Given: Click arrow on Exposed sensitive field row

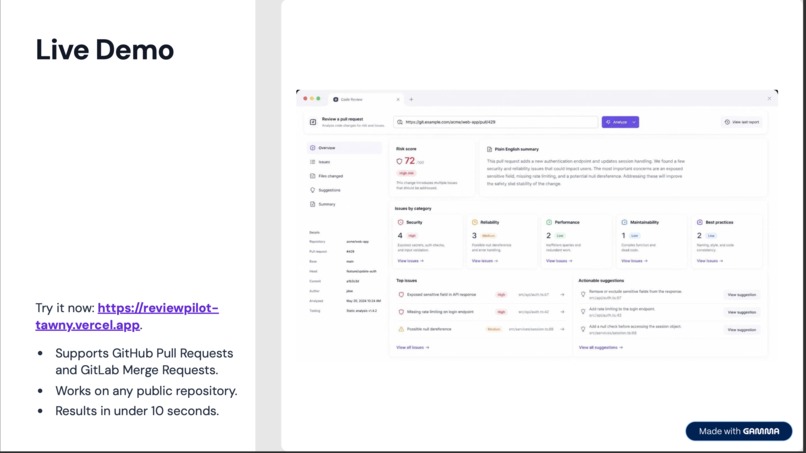Looking at the screenshot, I should click(x=562, y=295).
